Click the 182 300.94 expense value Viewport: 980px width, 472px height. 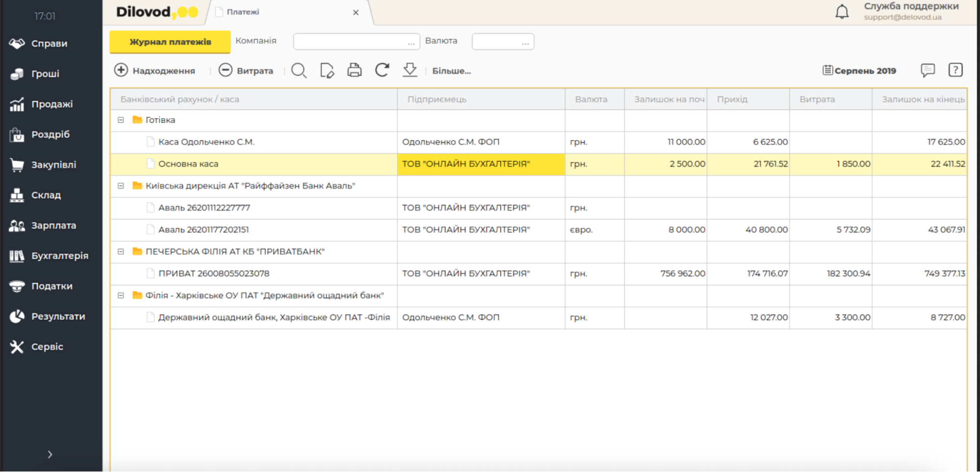pyautogui.click(x=849, y=274)
